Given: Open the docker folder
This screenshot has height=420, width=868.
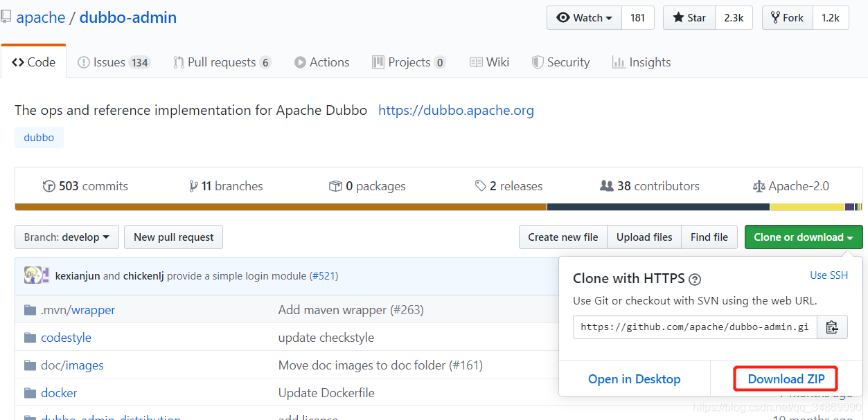Looking at the screenshot, I should (59, 393).
